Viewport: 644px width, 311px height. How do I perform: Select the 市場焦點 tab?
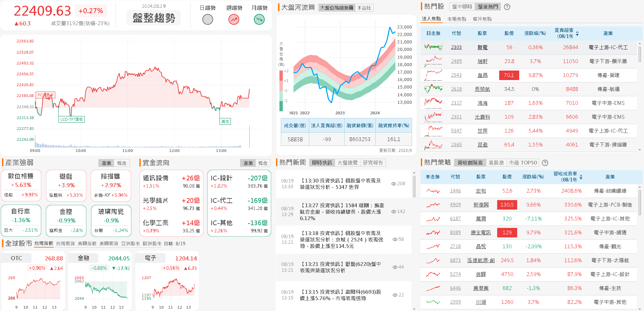[457, 19]
